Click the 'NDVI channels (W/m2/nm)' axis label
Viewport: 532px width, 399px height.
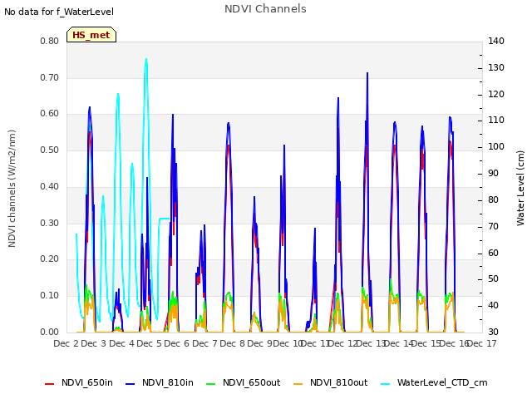pyautogui.click(x=12, y=189)
